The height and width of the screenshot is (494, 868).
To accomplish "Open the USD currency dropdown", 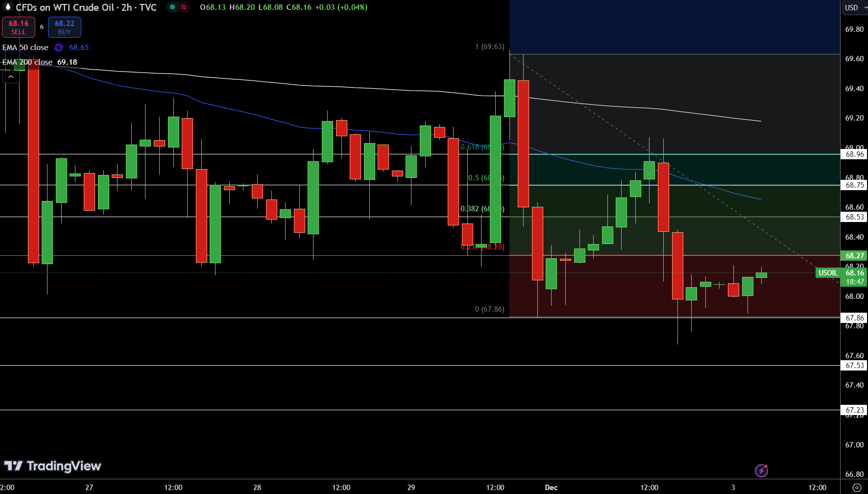I will click(855, 7).
